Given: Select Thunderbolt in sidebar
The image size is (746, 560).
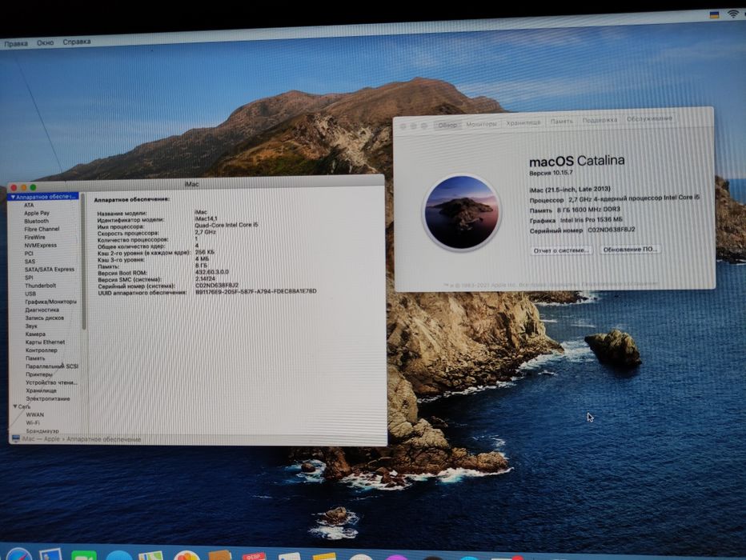Looking at the screenshot, I should (41, 286).
